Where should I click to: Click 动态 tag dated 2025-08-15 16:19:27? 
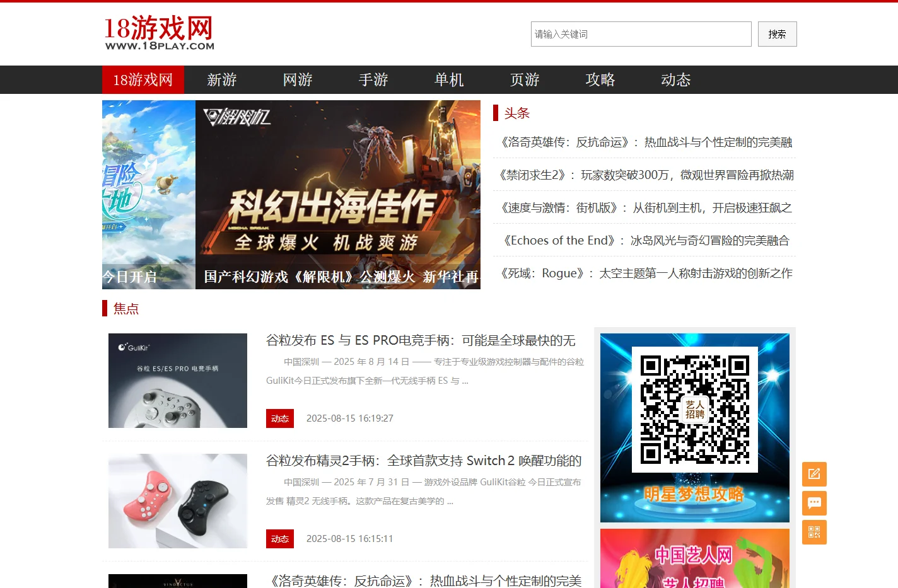click(280, 418)
